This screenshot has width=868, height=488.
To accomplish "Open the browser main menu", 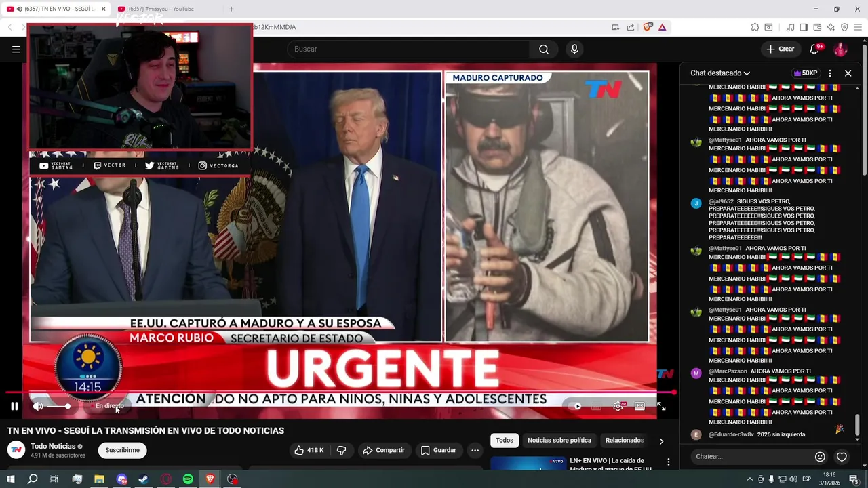I will [x=858, y=27].
